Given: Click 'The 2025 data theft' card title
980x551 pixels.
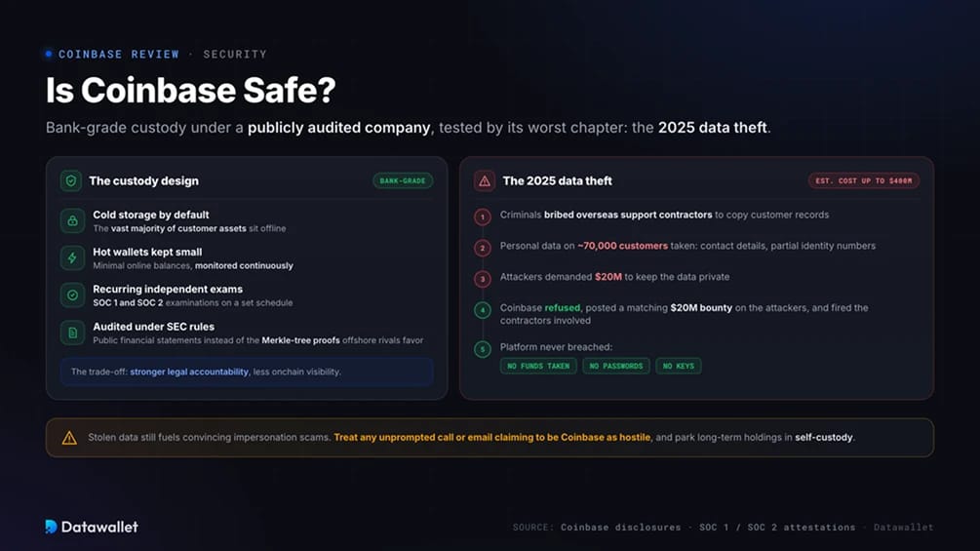Looking at the screenshot, I should pyautogui.click(x=557, y=181).
